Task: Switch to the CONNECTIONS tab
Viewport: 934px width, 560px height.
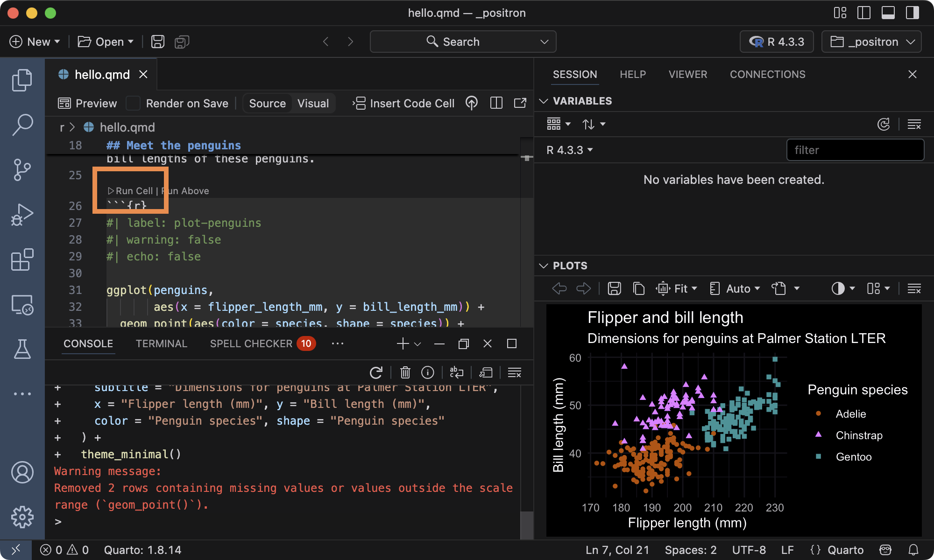Action: click(768, 74)
